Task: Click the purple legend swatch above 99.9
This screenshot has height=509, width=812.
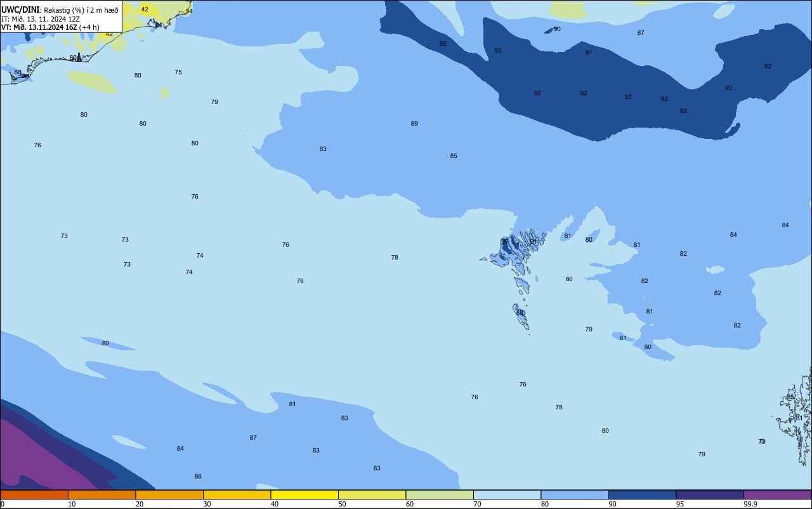Action: point(778,494)
